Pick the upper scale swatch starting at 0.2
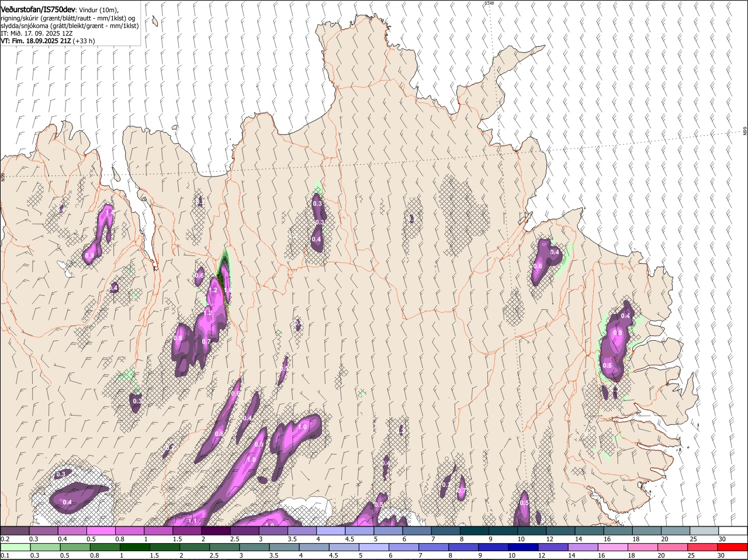The width and height of the screenshot is (748, 560). (x=15, y=530)
